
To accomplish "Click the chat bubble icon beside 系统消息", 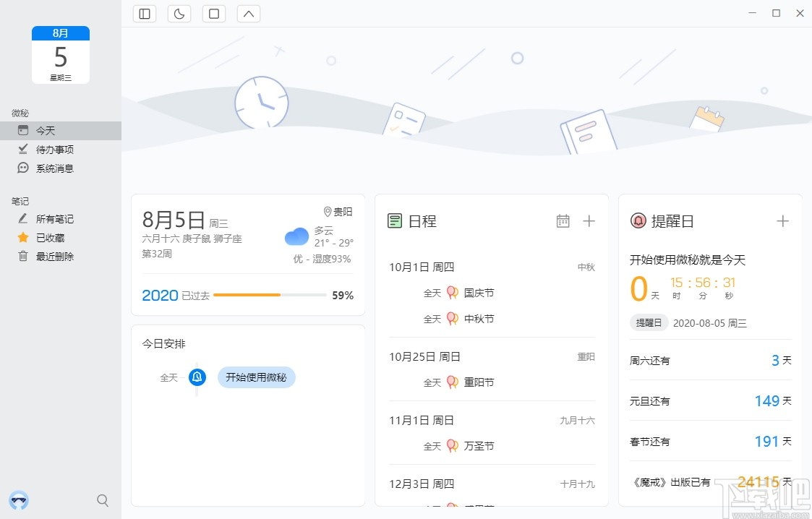I will point(23,168).
